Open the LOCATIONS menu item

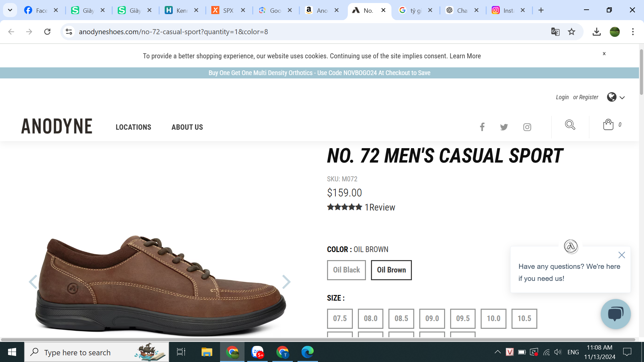(x=133, y=127)
